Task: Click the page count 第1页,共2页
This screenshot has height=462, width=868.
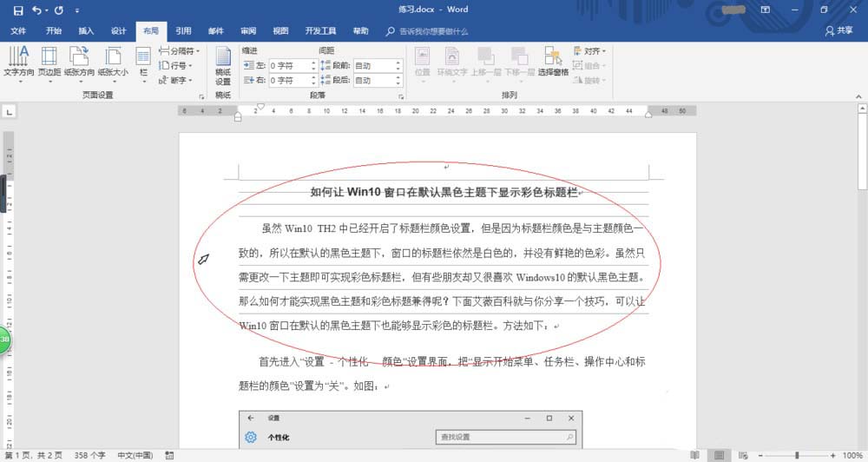Action: (x=33, y=455)
